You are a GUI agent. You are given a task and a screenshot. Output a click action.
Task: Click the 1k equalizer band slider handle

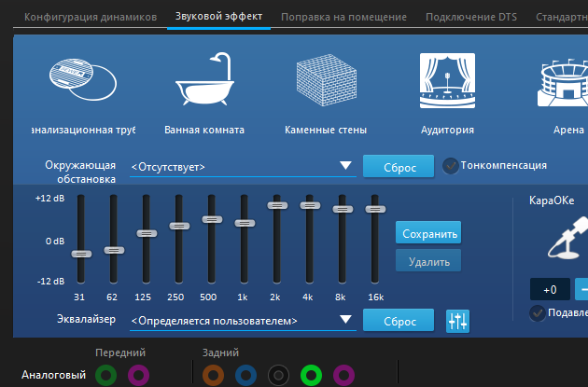click(245, 223)
